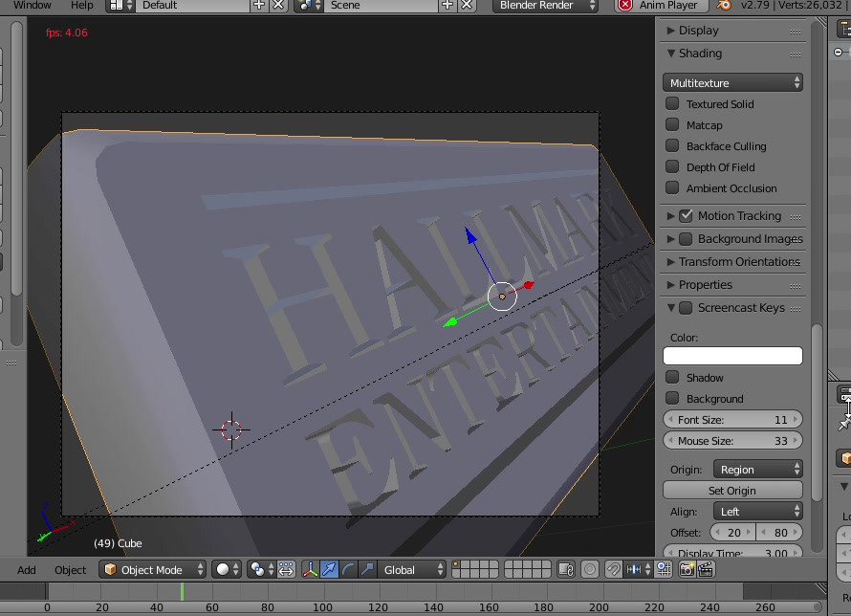The width and height of the screenshot is (851, 616).
Task: Uncheck the Motion Tracking checkbox
Action: (x=686, y=216)
